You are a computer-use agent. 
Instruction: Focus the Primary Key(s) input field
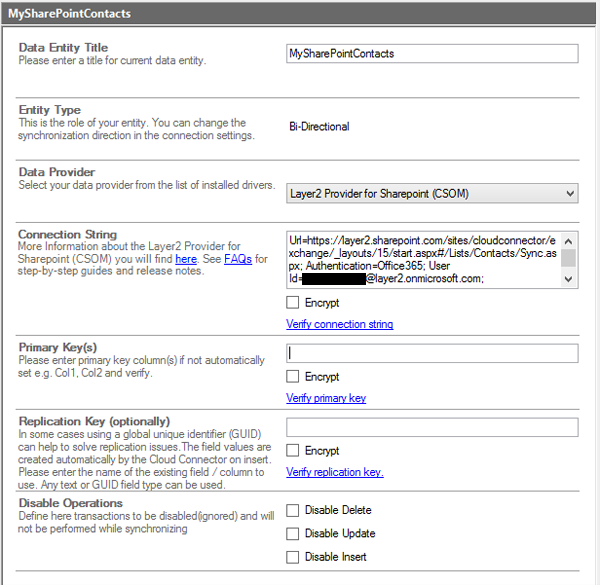[x=431, y=353]
